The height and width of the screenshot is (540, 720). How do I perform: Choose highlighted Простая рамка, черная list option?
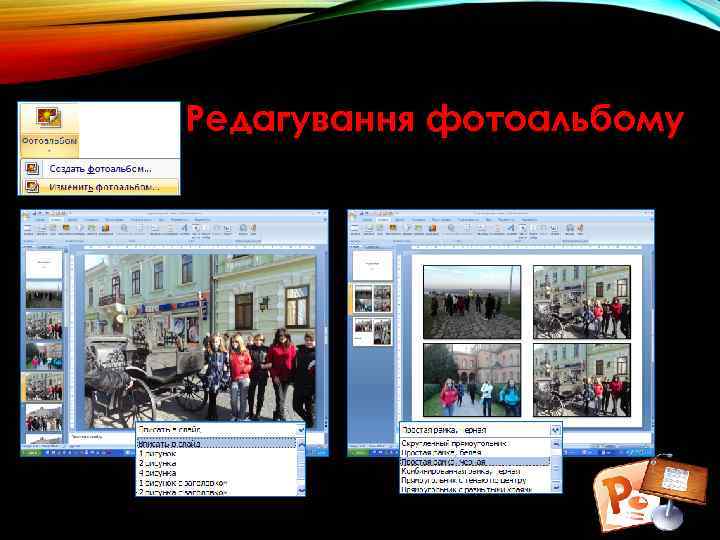point(475,461)
